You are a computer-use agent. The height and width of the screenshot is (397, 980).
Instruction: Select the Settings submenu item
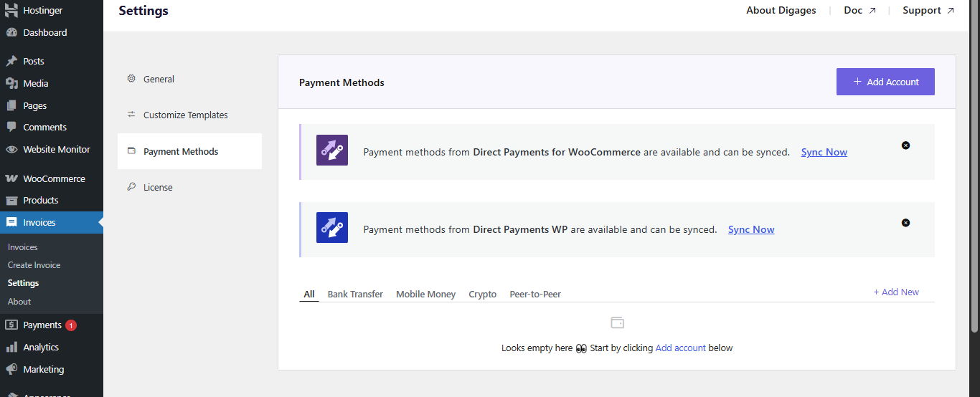click(x=24, y=283)
